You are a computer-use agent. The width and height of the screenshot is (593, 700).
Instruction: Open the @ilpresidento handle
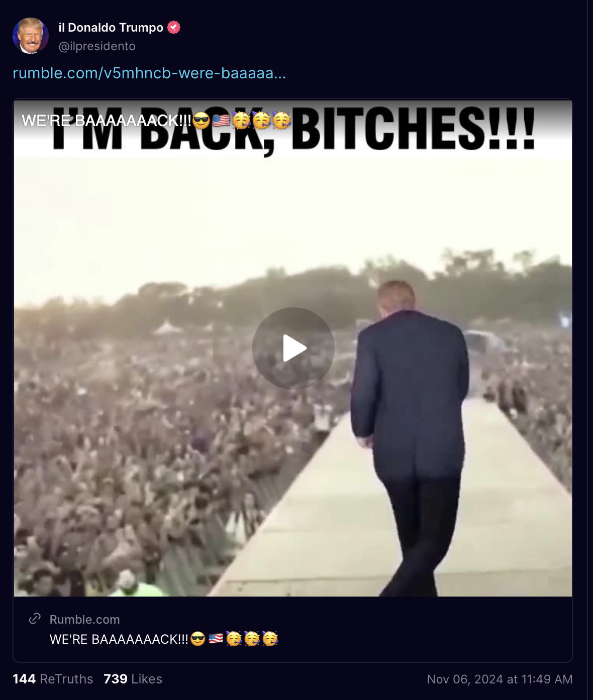[x=97, y=46]
